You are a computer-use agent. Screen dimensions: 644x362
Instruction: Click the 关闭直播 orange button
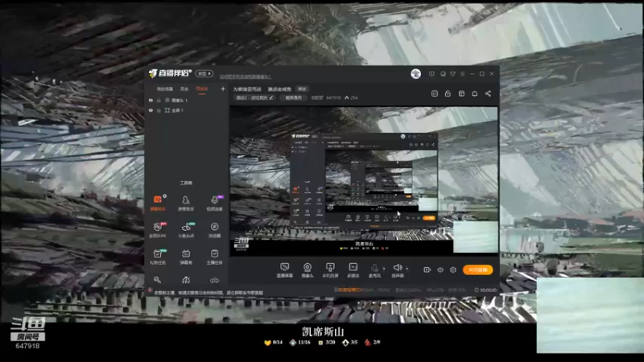click(x=477, y=269)
